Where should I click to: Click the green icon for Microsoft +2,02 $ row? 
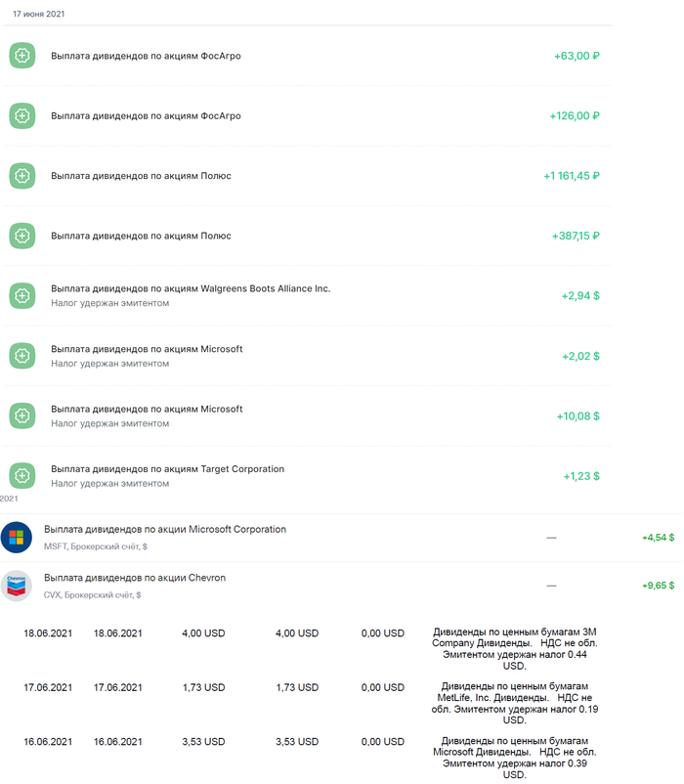[22, 356]
